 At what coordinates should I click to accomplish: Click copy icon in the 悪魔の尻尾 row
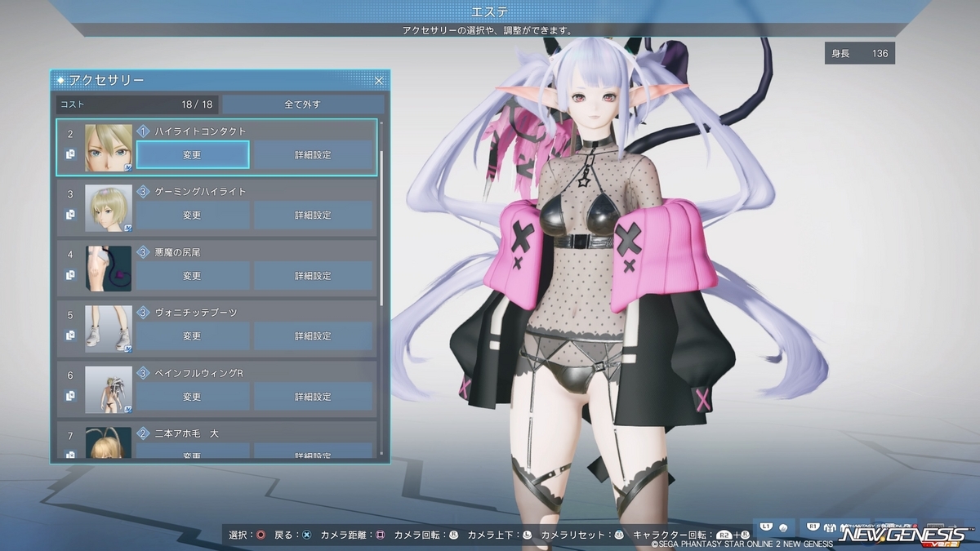click(70, 275)
